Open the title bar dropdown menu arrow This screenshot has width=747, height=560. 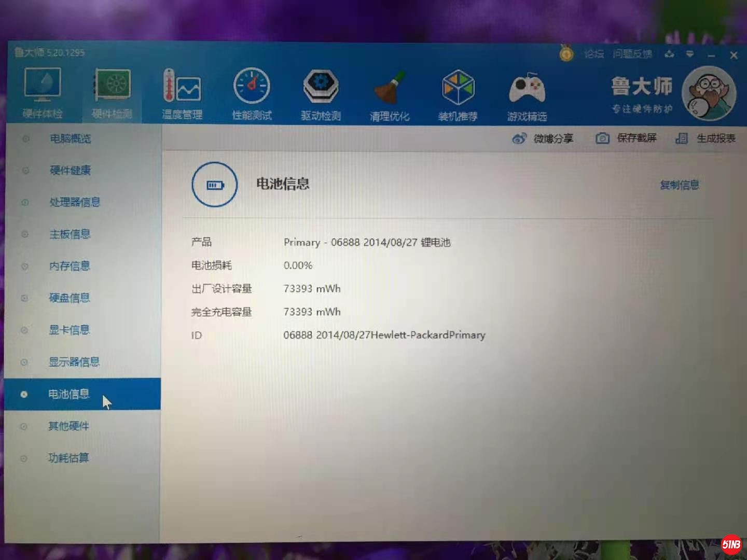coord(689,54)
